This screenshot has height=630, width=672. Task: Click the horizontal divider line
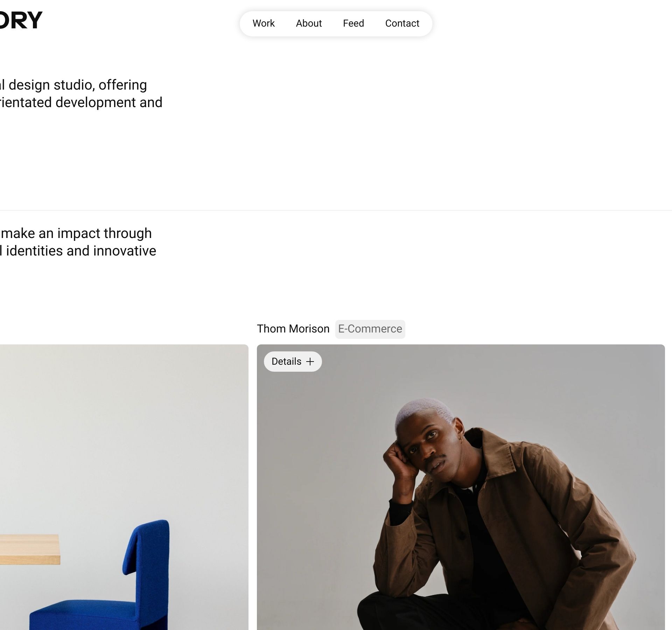click(x=336, y=210)
